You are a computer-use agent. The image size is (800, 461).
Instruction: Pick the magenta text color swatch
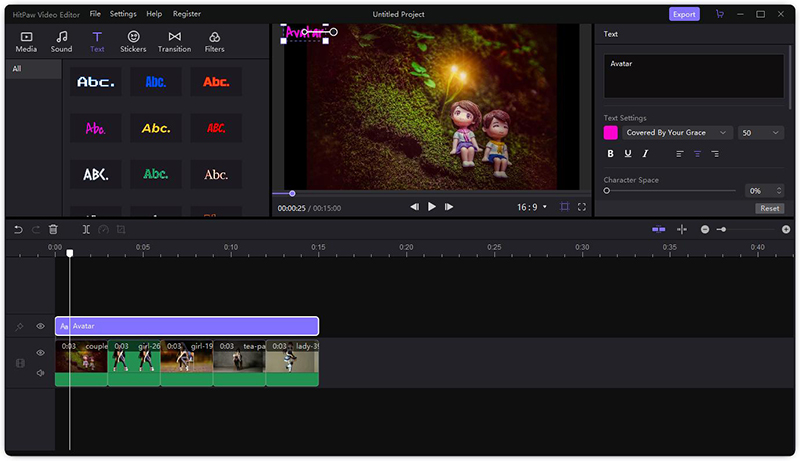coord(610,133)
